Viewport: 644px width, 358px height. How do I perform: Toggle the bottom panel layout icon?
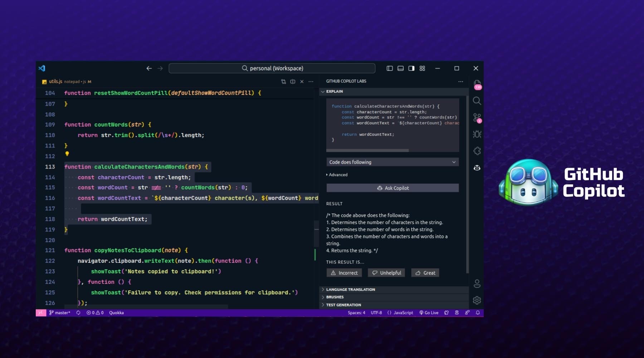pyautogui.click(x=400, y=68)
